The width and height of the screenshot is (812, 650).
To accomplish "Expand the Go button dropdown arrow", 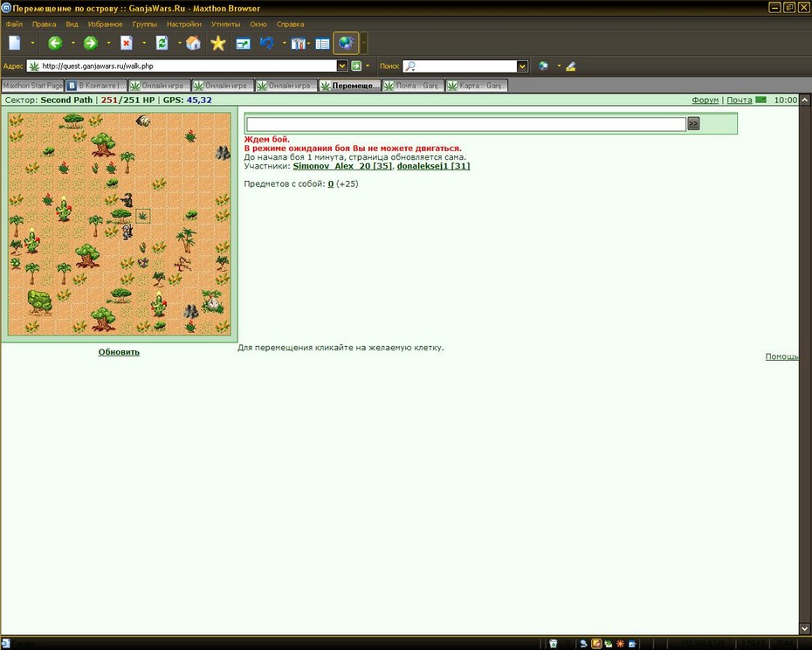I will point(368,66).
